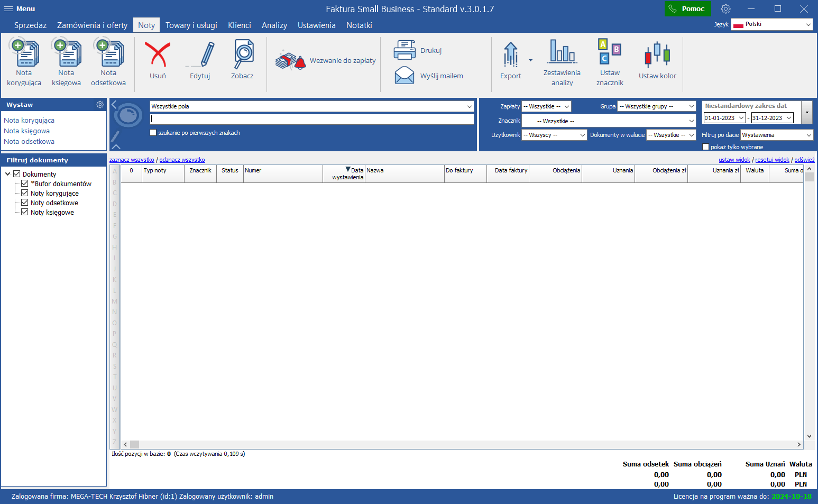The image size is (818, 504).
Task: Click odśwież link
Action: coord(804,160)
